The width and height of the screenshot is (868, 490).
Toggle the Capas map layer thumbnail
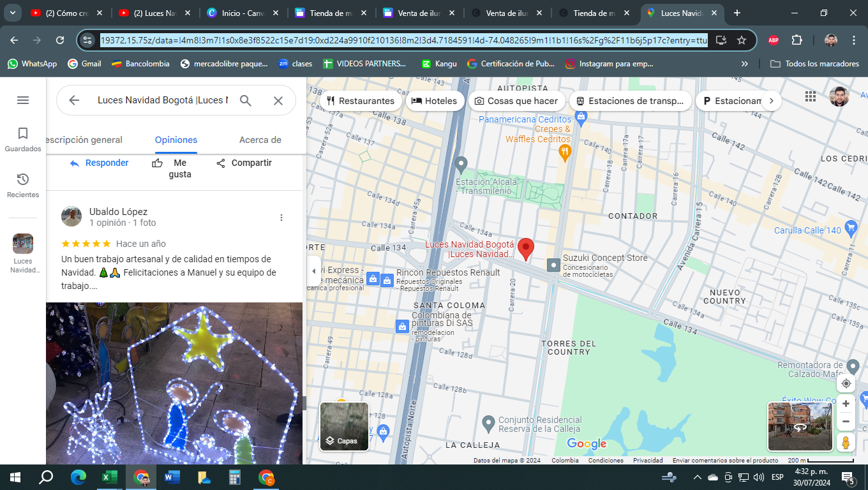tap(345, 426)
